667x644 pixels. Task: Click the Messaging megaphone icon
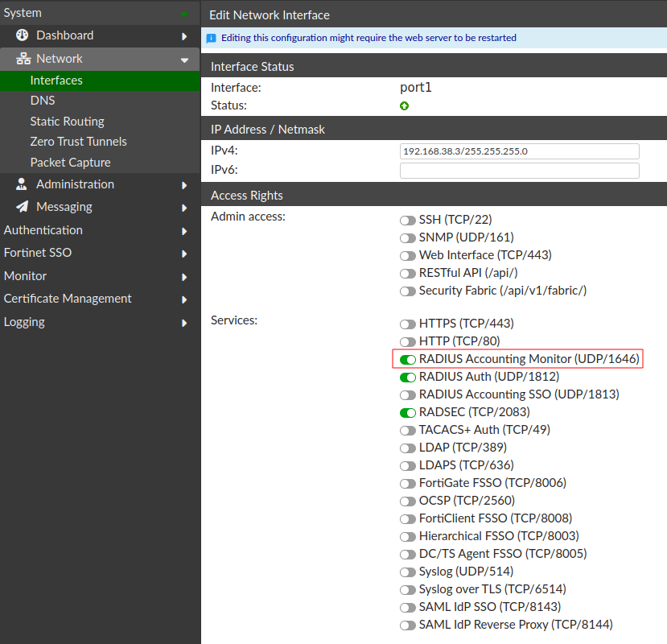click(21, 207)
